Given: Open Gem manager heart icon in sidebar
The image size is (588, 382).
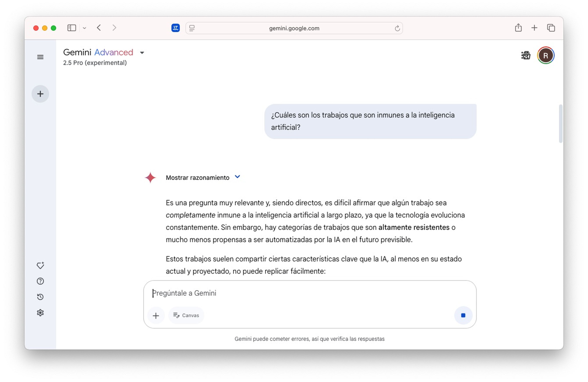Looking at the screenshot, I should (40, 265).
